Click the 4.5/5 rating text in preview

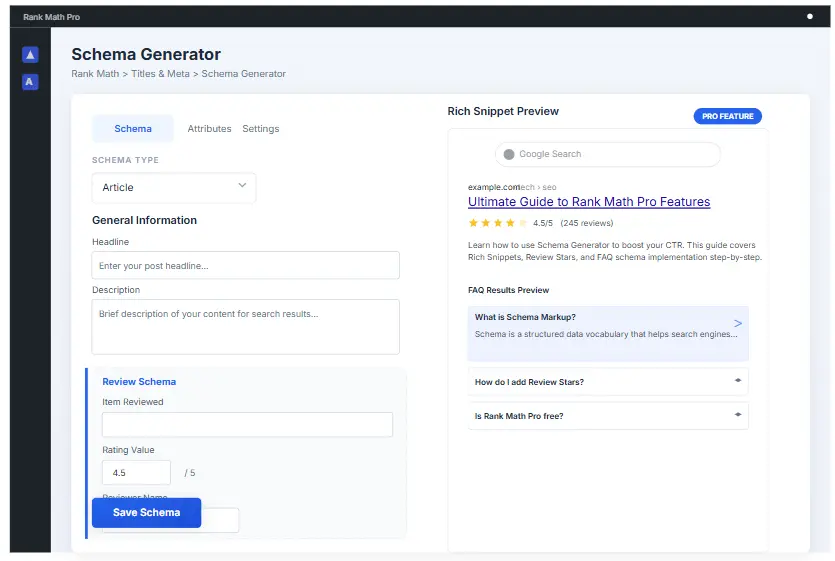[543, 223]
